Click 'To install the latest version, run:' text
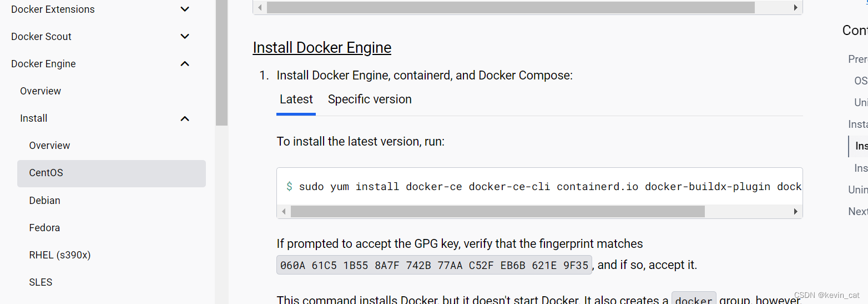This screenshot has height=304, width=868. (360, 142)
